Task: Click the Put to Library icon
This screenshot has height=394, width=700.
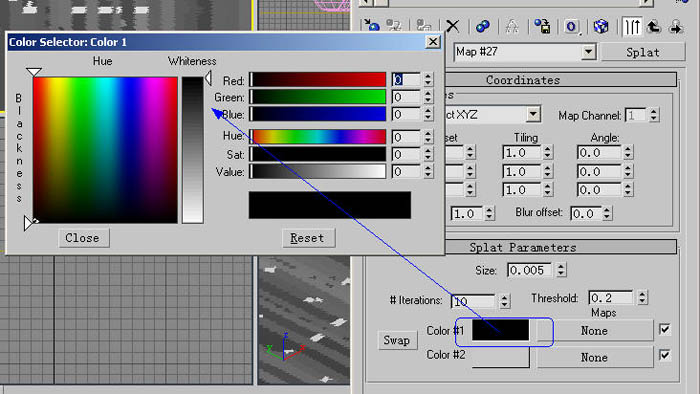Action: tap(542, 26)
